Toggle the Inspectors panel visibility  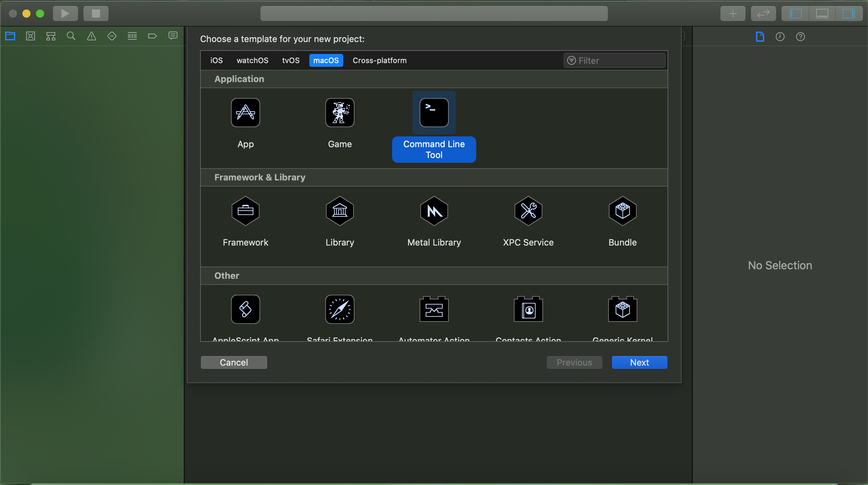click(x=849, y=14)
